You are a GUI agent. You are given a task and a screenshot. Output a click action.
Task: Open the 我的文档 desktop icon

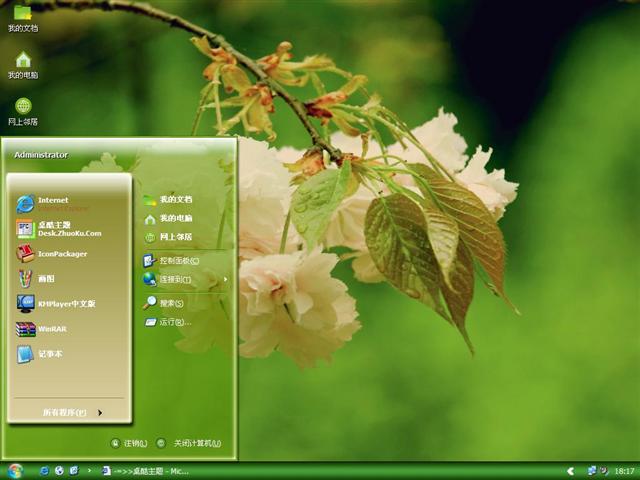click(x=23, y=18)
